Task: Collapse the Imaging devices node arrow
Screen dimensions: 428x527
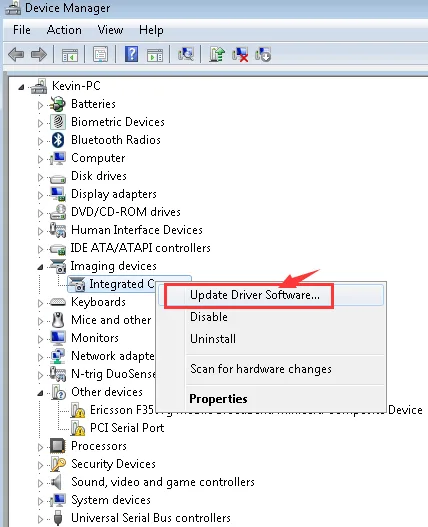Action: (x=40, y=268)
